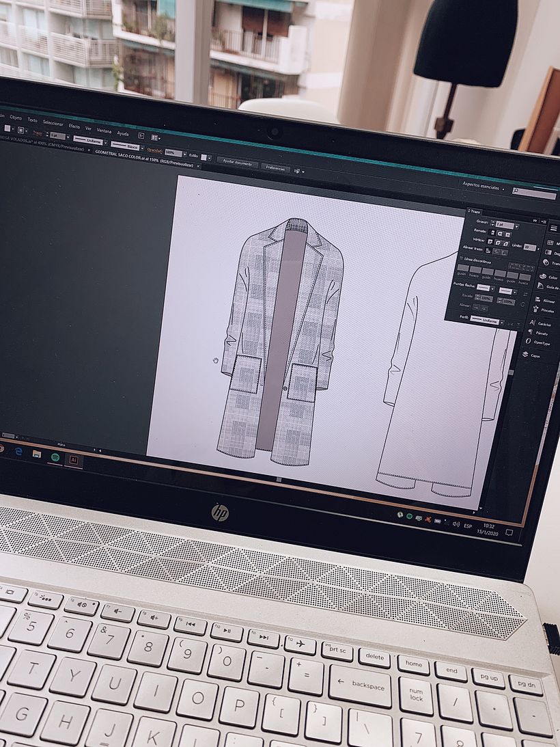Image resolution: width=560 pixels, height=747 pixels.
Task: Expand the Perfil Uniforme dropdown
Action: click(x=503, y=321)
